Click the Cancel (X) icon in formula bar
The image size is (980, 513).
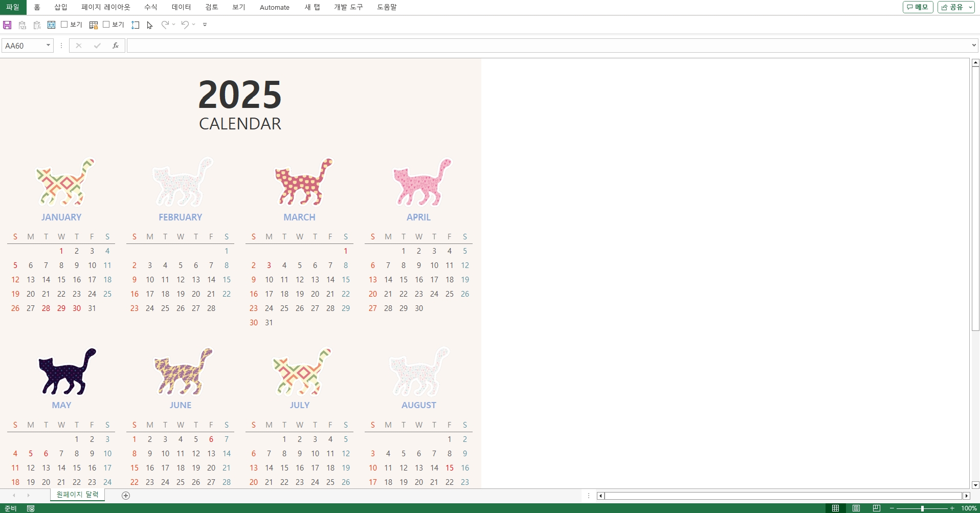[78, 46]
